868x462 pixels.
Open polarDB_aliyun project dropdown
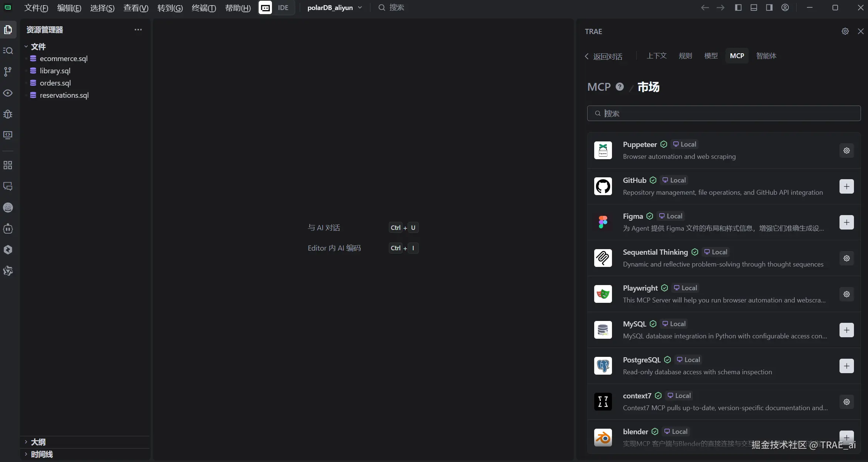(x=334, y=7)
